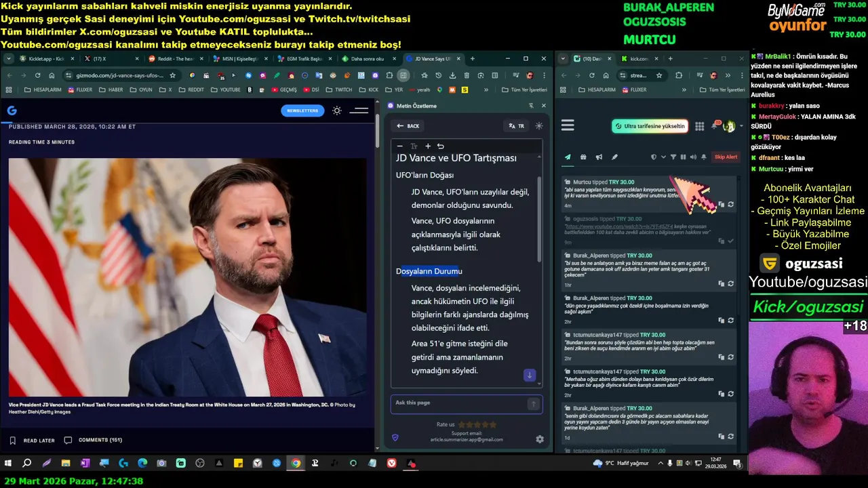Image resolution: width=868 pixels, height=488 pixels.
Task: Open the HESAPLARIM bookmark folder in left browser
Action: click(43, 89)
